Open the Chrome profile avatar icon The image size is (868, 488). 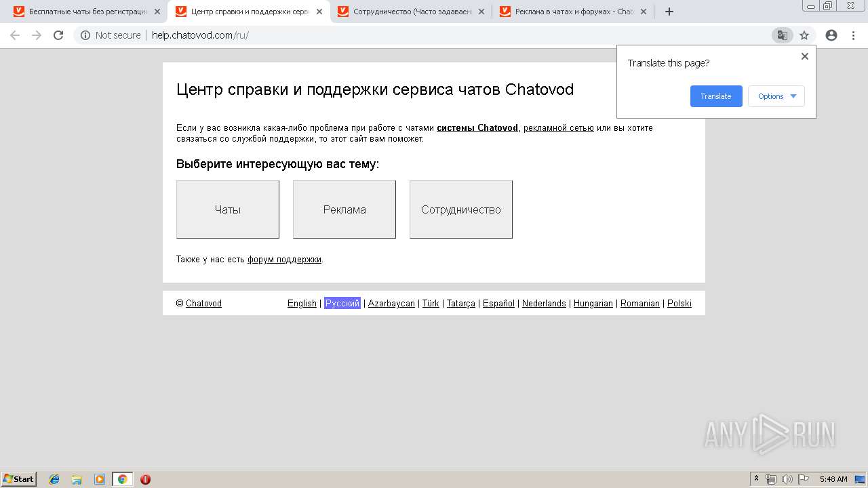pyautogui.click(x=831, y=35)
